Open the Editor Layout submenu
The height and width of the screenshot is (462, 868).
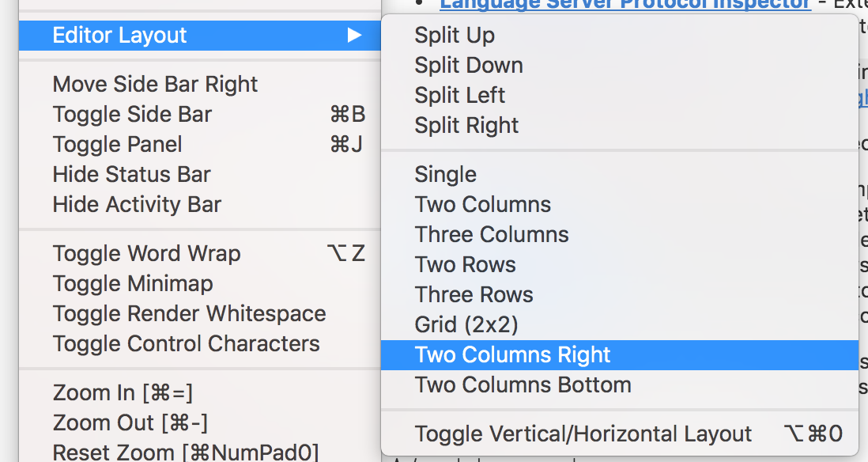(x=119, y=35)
